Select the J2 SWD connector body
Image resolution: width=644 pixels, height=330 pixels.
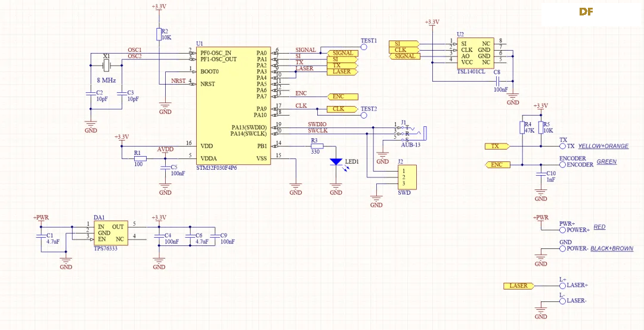pyautogui.click(x=407, y=177)
